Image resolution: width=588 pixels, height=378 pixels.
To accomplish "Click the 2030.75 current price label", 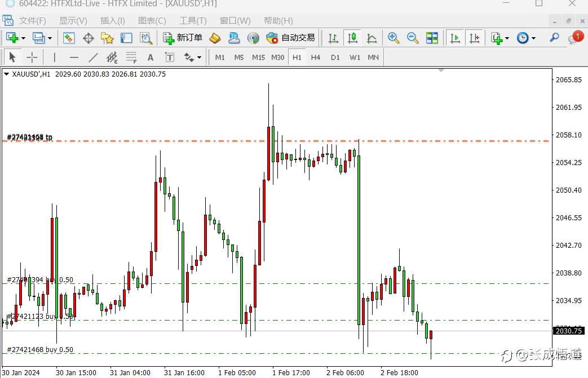I will tap(568, 331).
